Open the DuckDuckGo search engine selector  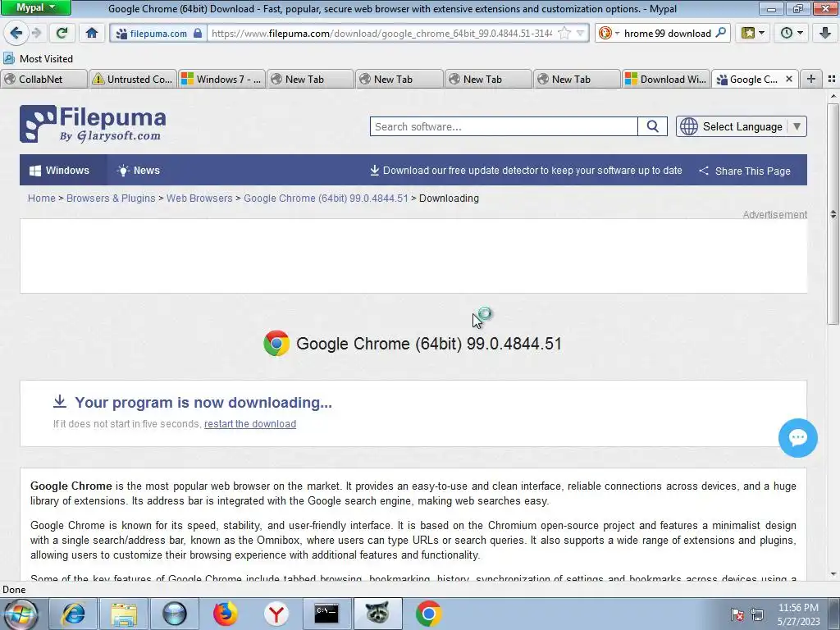coord(608,33)
